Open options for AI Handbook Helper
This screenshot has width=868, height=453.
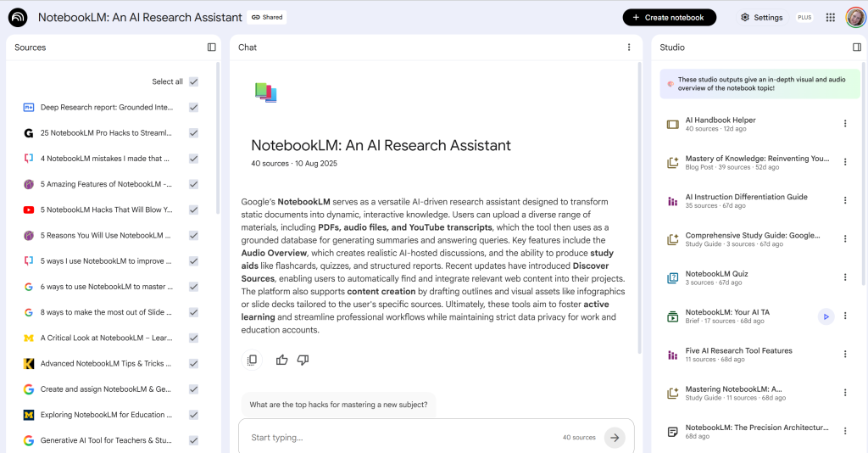845,124
